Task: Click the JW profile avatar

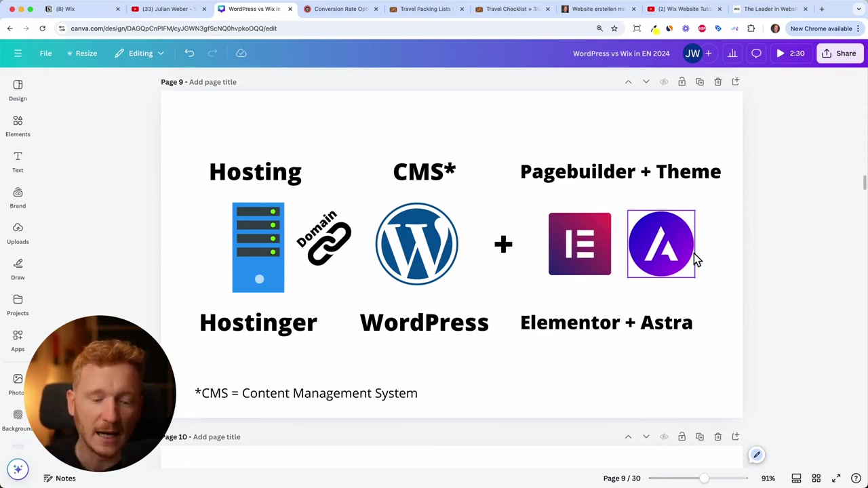Action: pyautogui.click(x=692, y=54)
